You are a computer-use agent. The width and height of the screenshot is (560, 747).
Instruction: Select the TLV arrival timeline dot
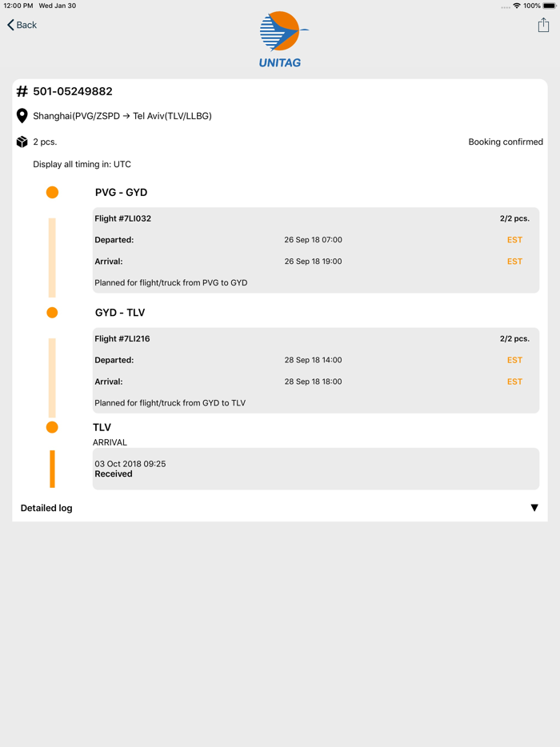point(51,427)
